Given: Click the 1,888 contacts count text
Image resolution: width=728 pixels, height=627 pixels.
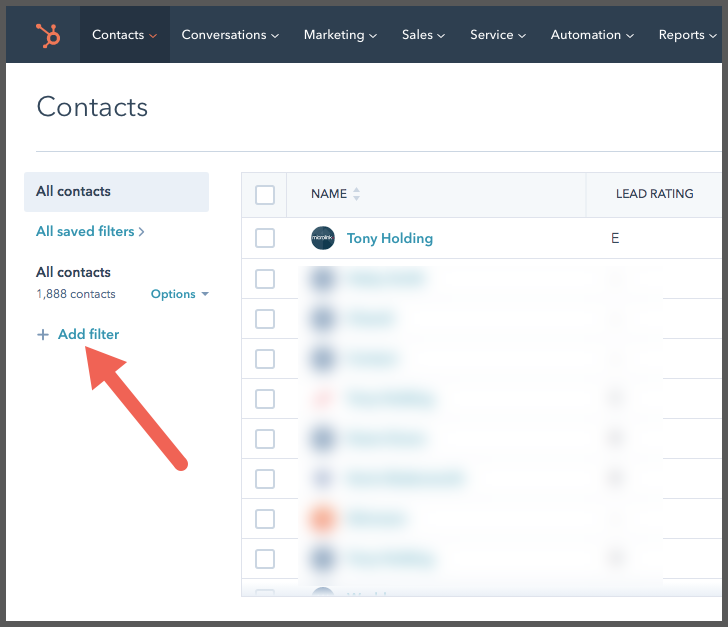Looking at the screenshot, I should pos(76,294).
